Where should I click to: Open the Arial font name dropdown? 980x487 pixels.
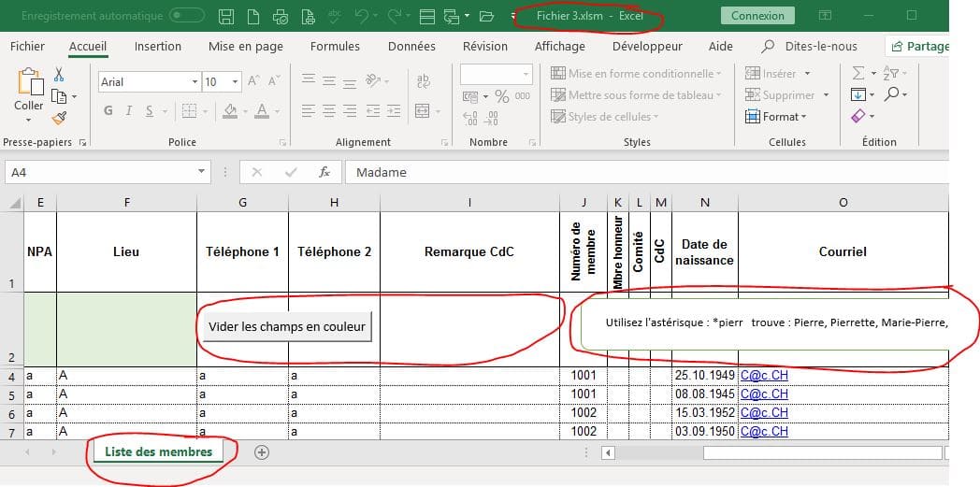tap(194, 82)
